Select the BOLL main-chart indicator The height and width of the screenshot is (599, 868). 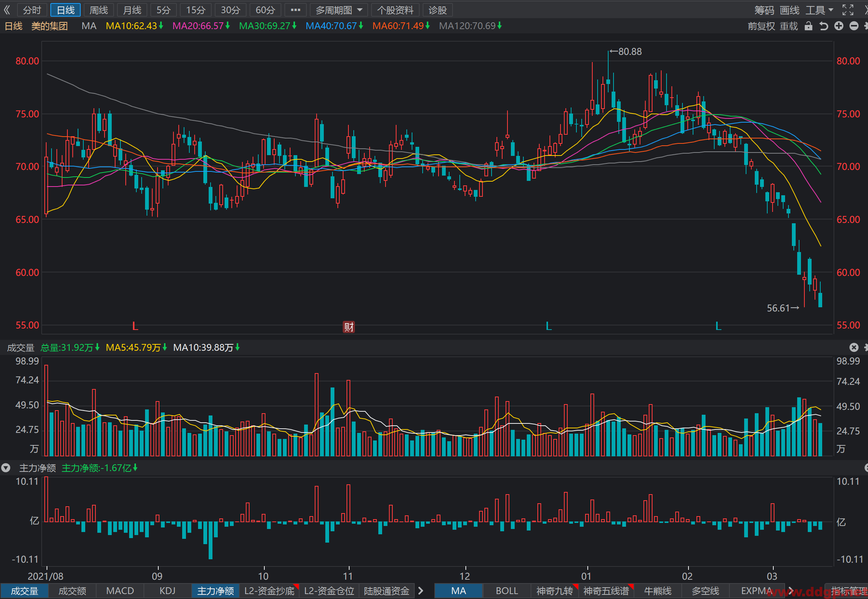pos(507,591)
